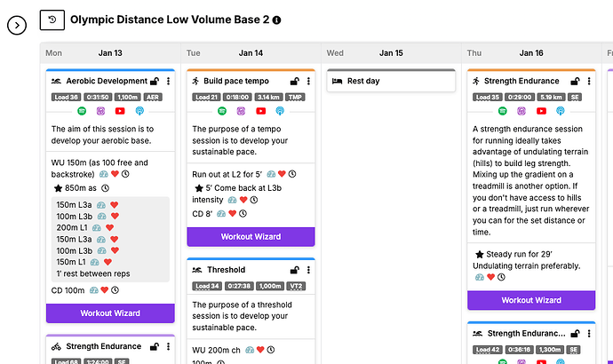Open Spotify link in Aerobic Development card

(x=82, y=111)
